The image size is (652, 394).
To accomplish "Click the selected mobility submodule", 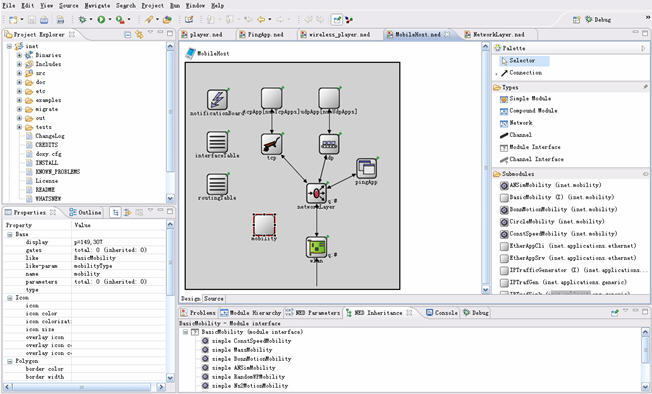I will [x=264, y=225].
